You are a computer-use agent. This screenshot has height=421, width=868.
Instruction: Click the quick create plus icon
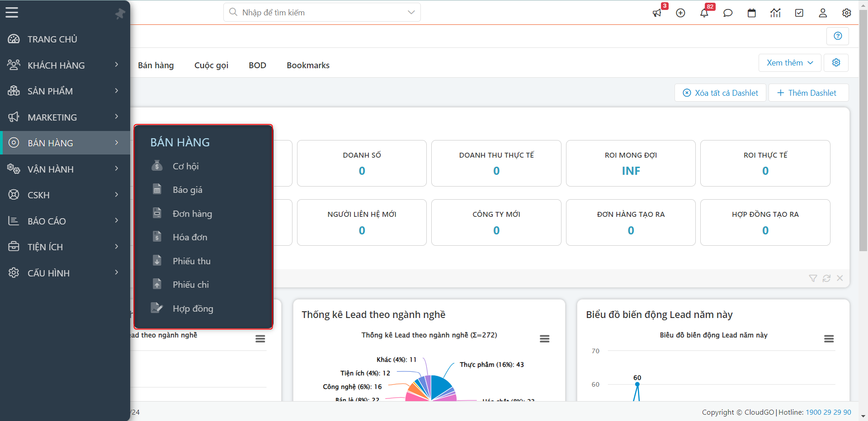(x=680, y=13)
